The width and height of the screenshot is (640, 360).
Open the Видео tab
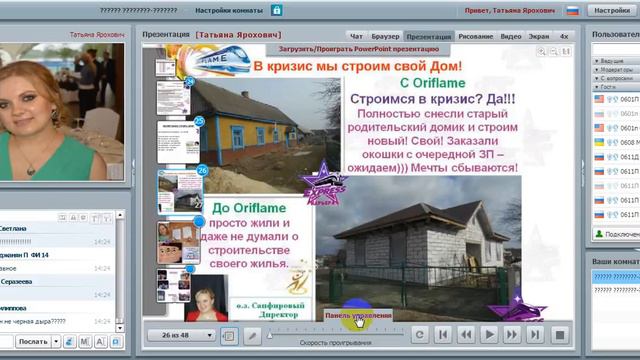[511, 36]
